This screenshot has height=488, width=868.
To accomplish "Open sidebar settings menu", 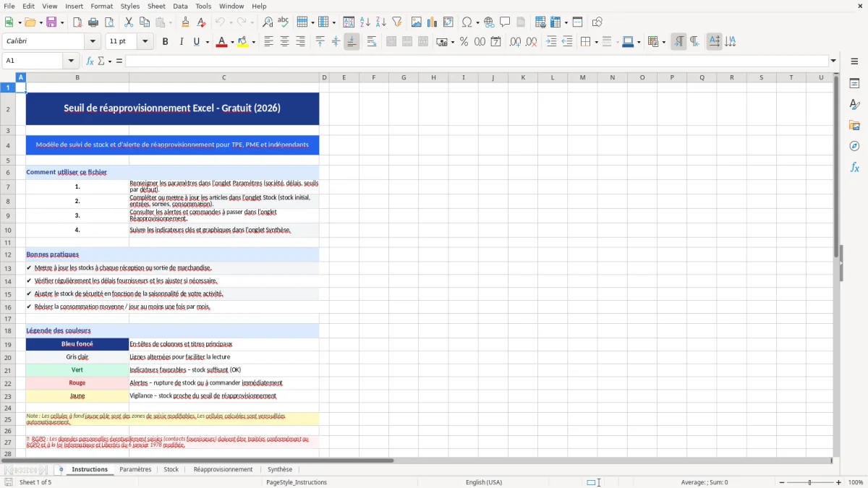I will 854,61.
